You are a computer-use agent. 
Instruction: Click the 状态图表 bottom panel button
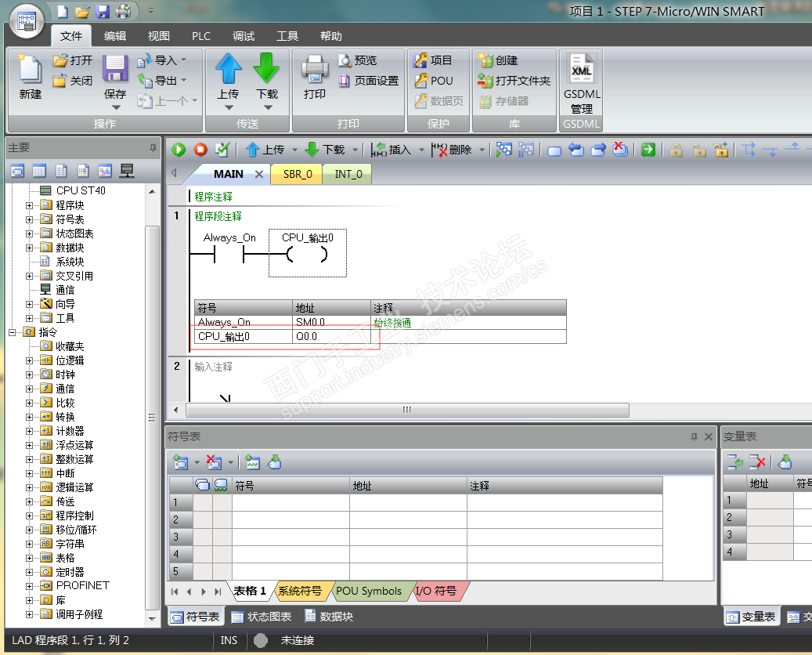point(262,617)
